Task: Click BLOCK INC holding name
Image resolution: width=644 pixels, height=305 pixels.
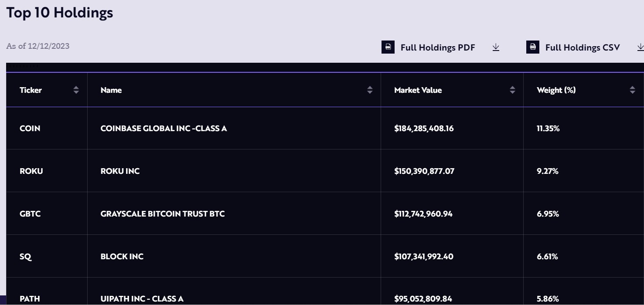Action: pos(122,257)
